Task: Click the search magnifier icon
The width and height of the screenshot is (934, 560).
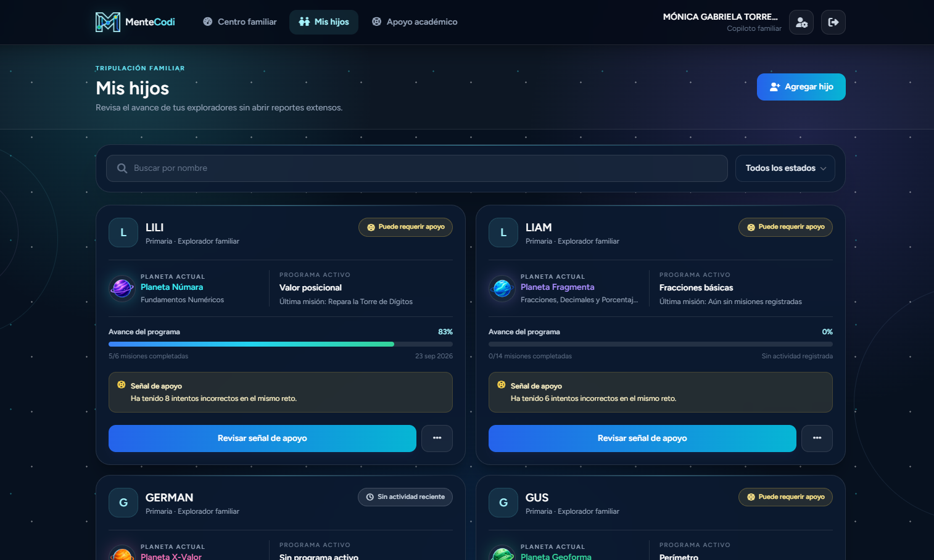Action: (x=122, y=168)
